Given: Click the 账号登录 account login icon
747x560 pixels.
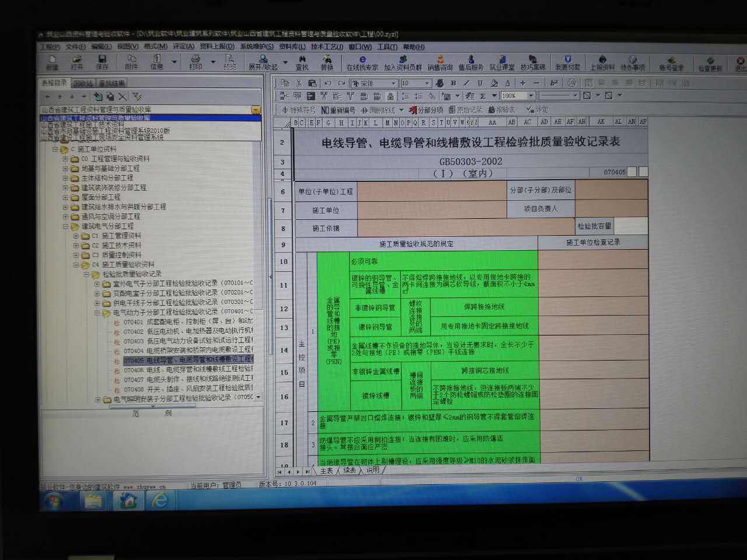Looking at the screenshot, I should click(671, 64).
